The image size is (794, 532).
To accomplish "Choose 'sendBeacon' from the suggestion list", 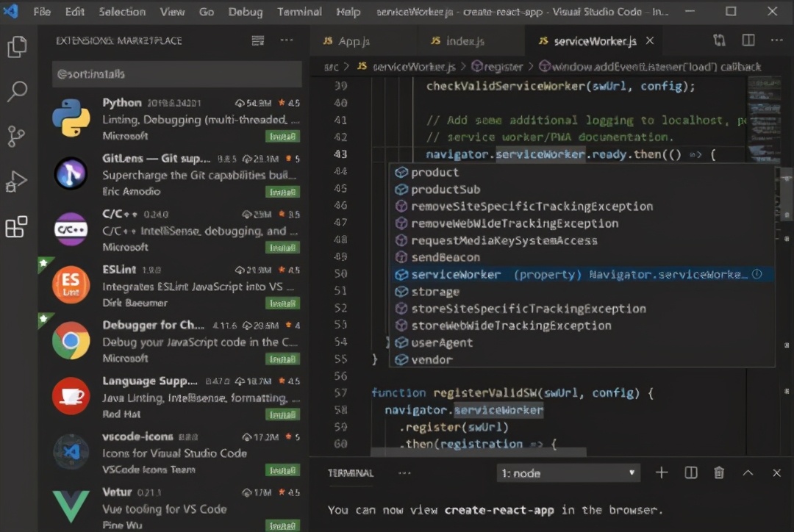I will click(582, 257).
